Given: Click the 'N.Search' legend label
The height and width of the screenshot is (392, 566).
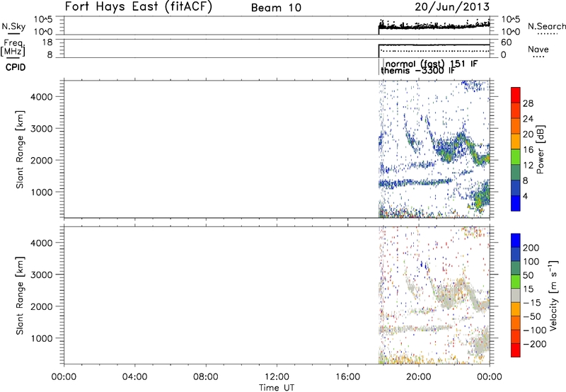Looking at the screenshot, I should (x=546, y=26).
